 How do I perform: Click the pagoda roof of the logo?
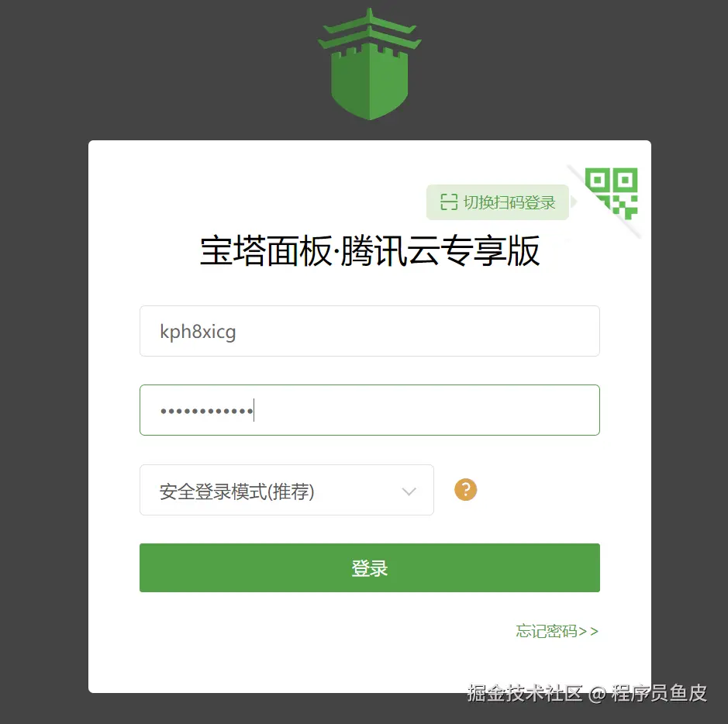coord(370,30)
